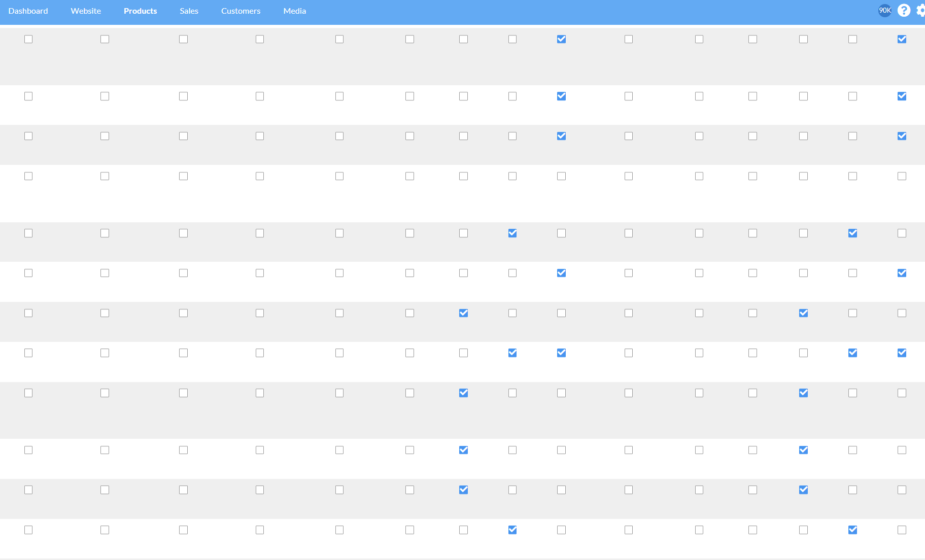Open the Website menu item

coord(86,11)
